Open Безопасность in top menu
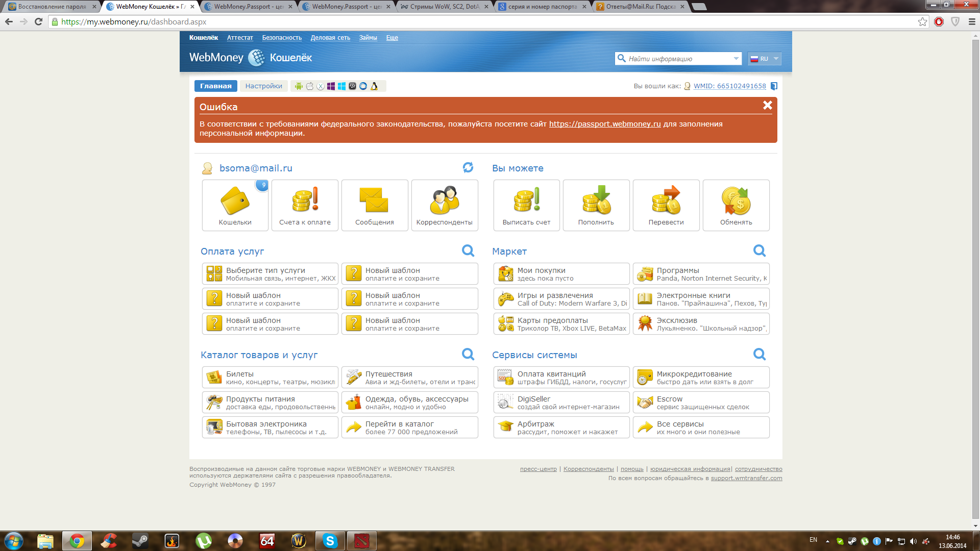The width and height of the screenshot is (980, 551). [282, 38]
